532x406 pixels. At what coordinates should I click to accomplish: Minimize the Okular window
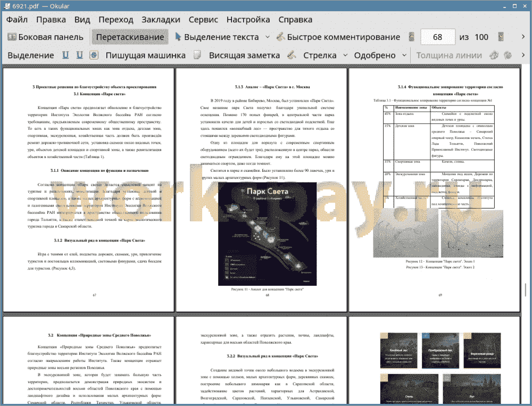[505, 6]
